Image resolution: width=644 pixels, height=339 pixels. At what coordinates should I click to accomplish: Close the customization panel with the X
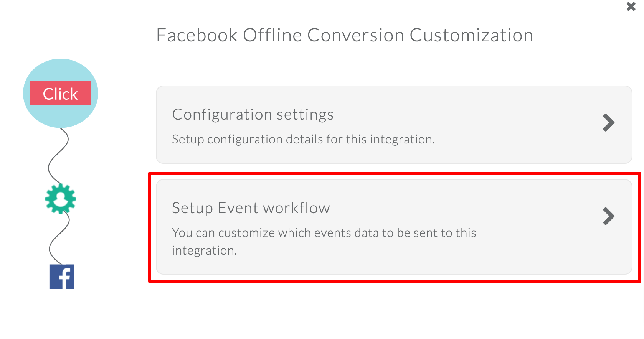pyautogui.click(x=631, y=7)
